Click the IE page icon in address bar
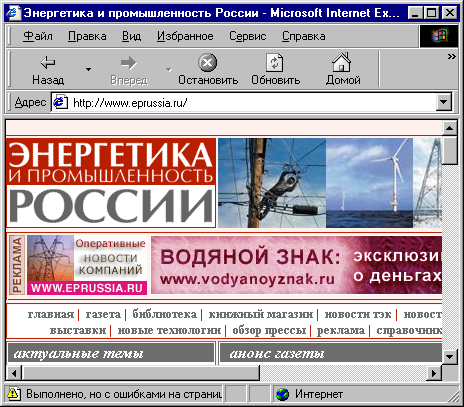Viewport: 464px width, 407px height. tap(60, 102)
